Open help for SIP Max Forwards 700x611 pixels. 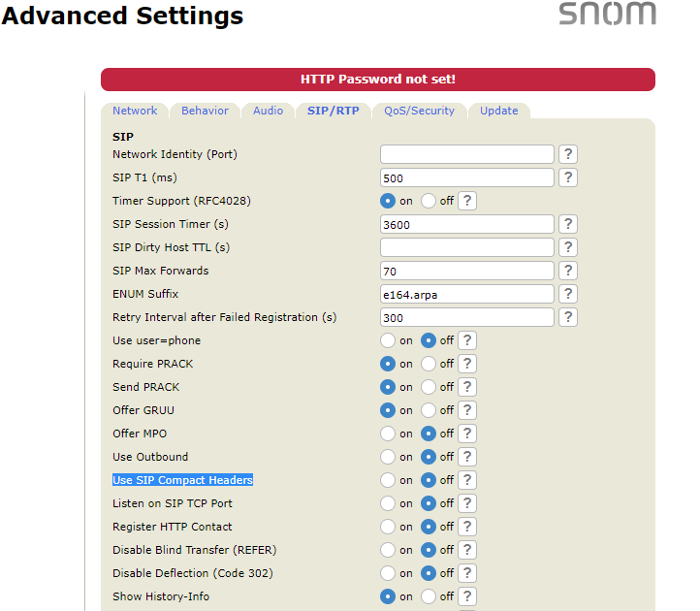pos(568,271)
